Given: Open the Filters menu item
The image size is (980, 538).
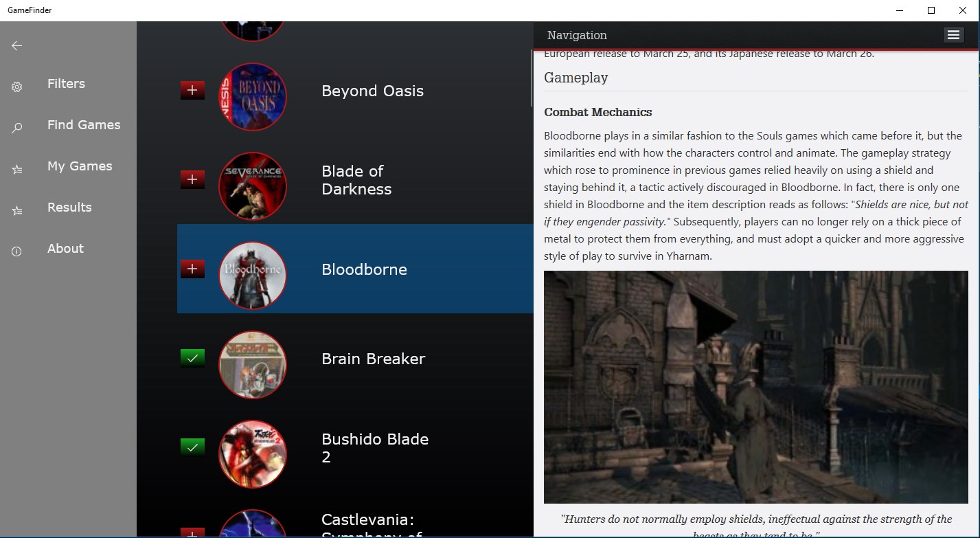Looking at the screenshot, I should 66,84.
